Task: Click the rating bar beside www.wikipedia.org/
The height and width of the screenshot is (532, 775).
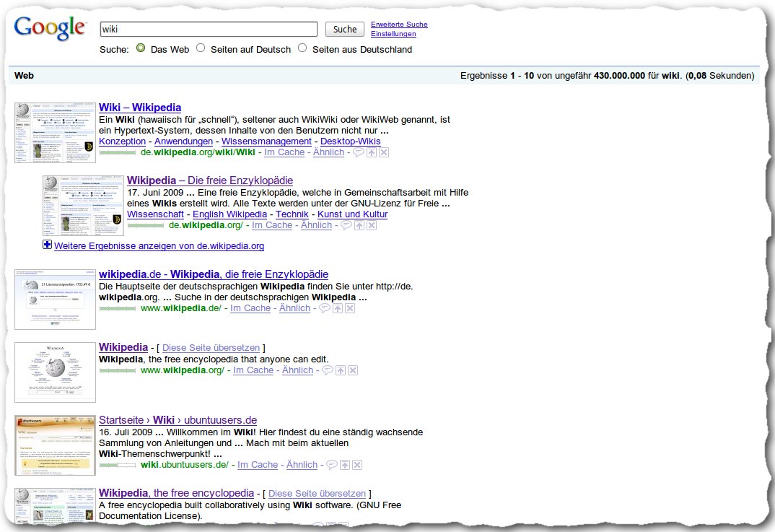Action: click(x=118, y=371)
